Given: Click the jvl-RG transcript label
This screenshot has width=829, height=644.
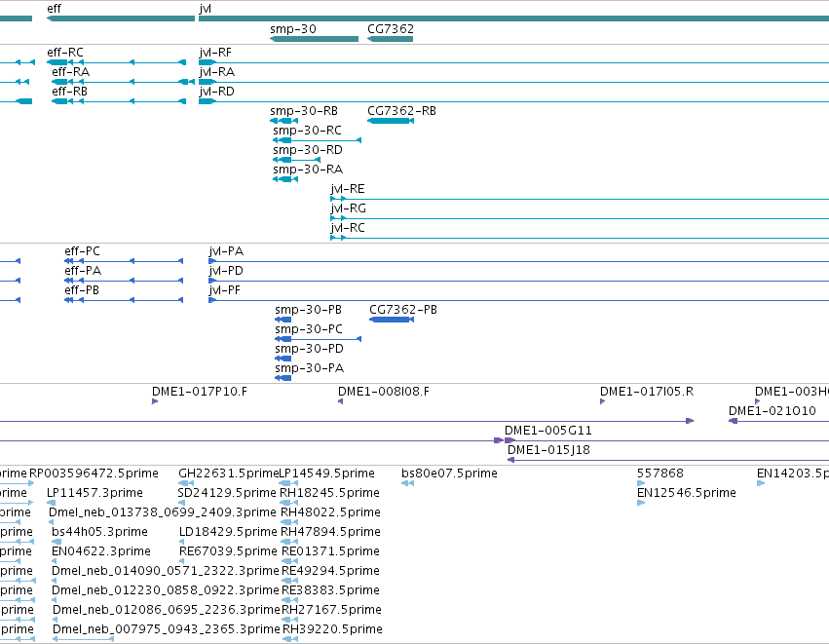Looking at the screenshot, I should (x=349, y=208).
